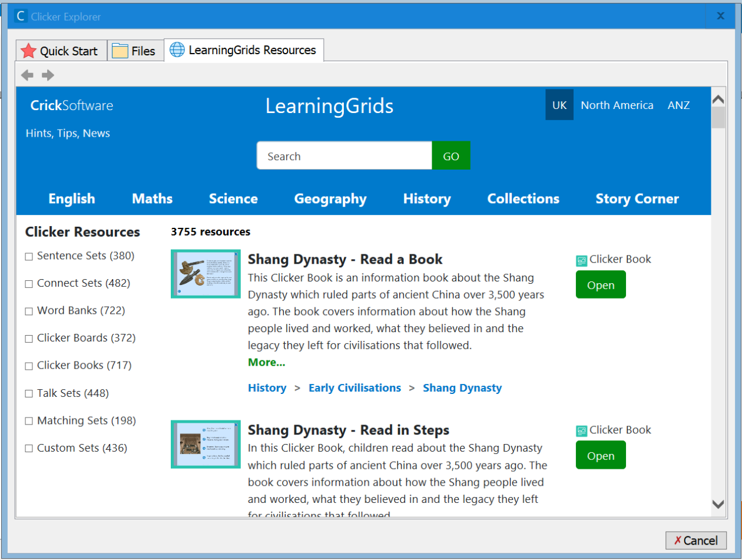Check the Clicker Books filter

click(x=29, y=366)
